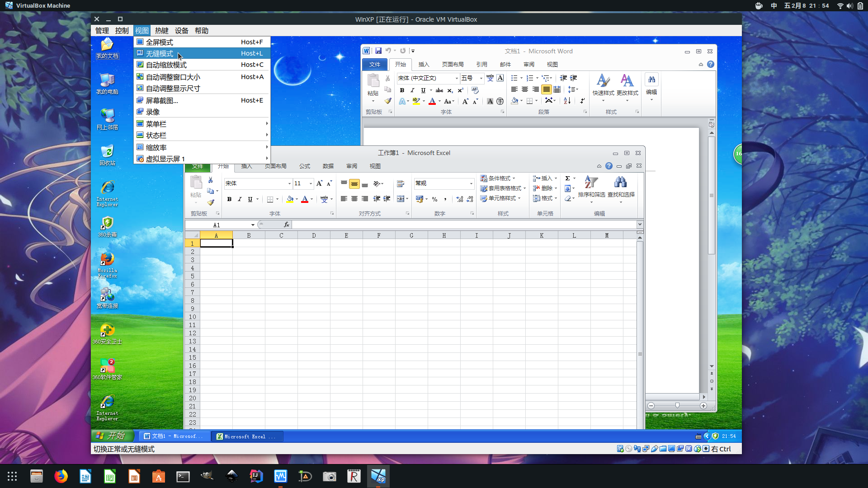The height and width of the screenshot is (488, 868).
Task: Toggle Justify alignment in Word
Action: (x=546, y=89)
